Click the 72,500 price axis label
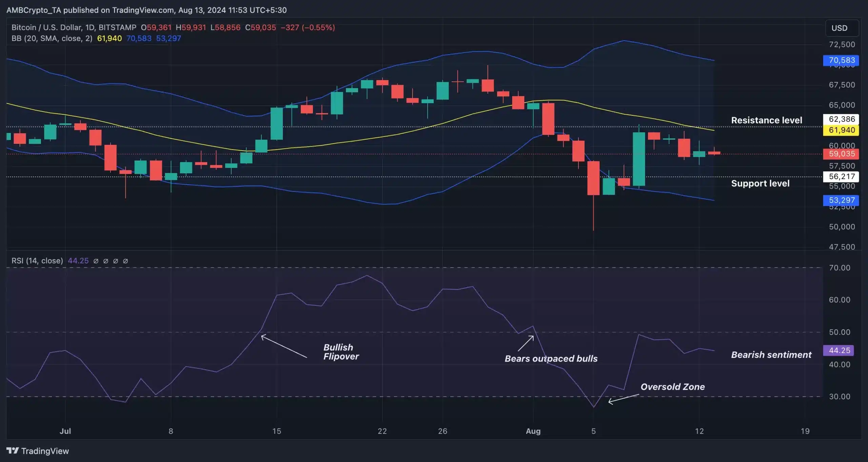The image size is (868, 462). pyautogui.click(x=842, y=44)
